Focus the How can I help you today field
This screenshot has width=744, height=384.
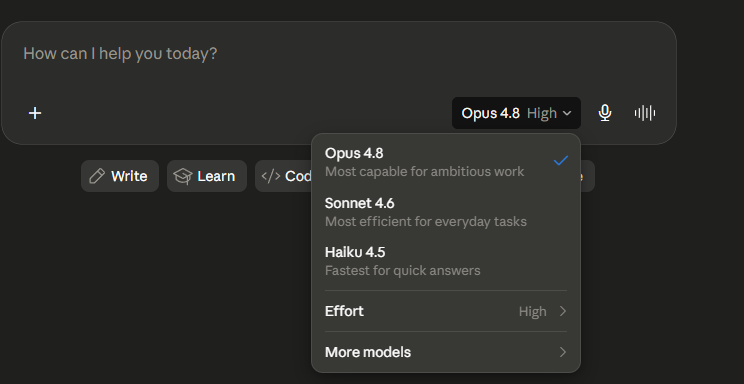[339, 54]
